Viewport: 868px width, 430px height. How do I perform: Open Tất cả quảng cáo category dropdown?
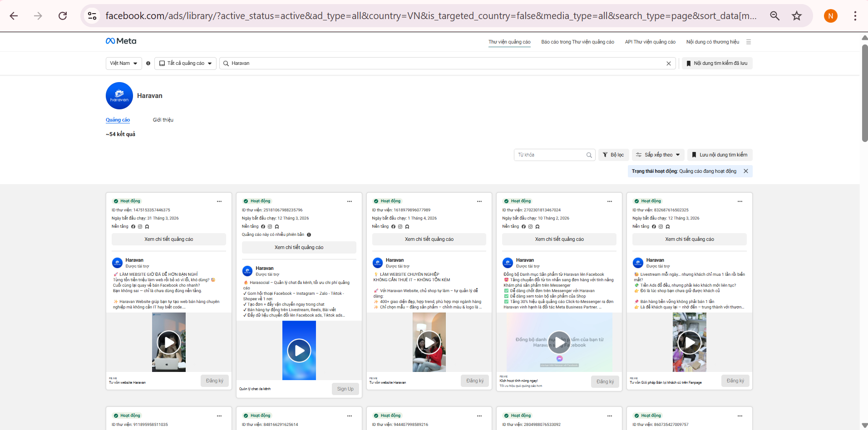(x=186, y=64)
